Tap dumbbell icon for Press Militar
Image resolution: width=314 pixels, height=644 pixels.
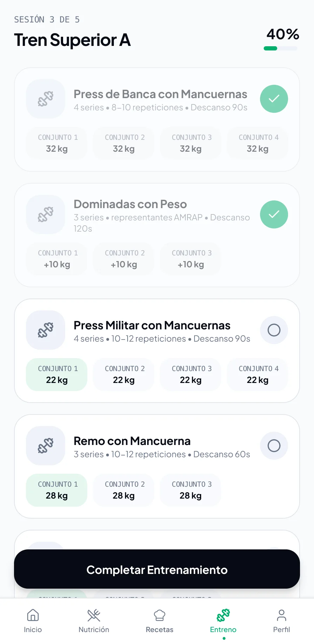(46, 330)
